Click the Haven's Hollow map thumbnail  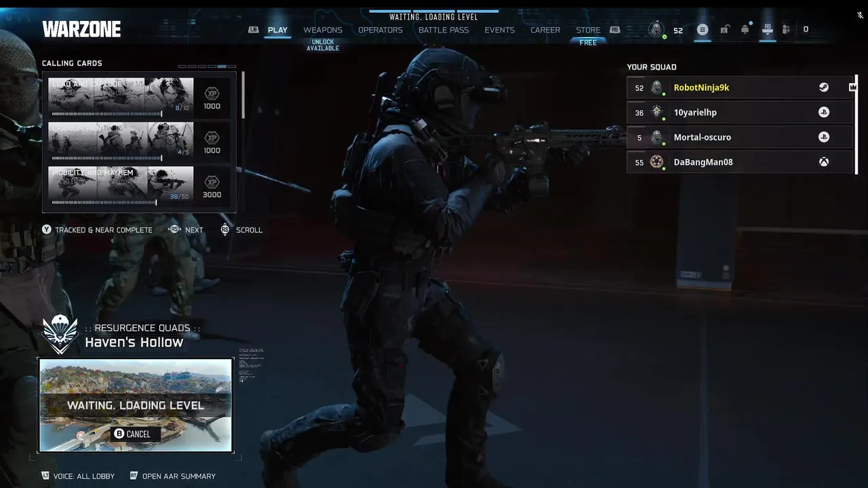pos(136,405)
